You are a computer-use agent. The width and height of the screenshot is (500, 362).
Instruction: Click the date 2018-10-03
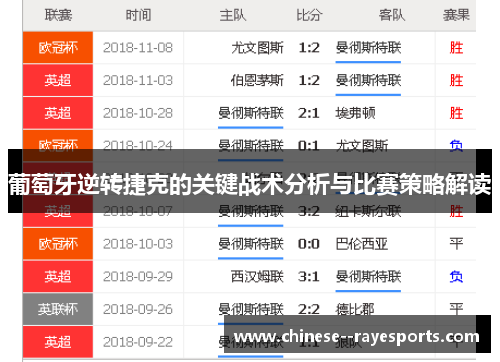tap(138, 244)
